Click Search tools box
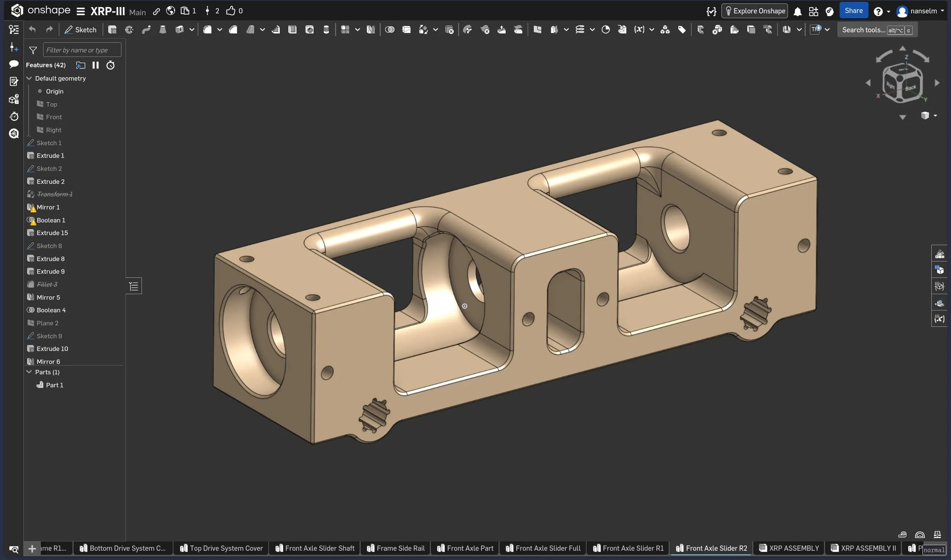 pos(877,30)
